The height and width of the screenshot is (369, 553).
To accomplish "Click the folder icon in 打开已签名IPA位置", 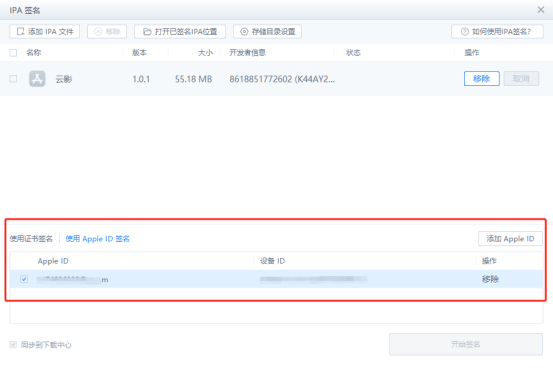I will coord(147,32).
